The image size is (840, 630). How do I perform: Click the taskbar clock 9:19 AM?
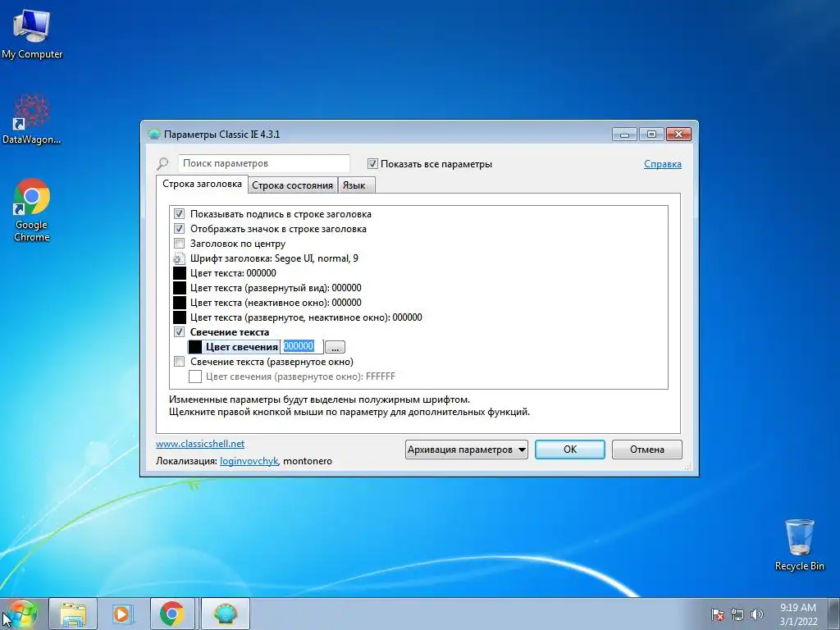coord(797,614)
